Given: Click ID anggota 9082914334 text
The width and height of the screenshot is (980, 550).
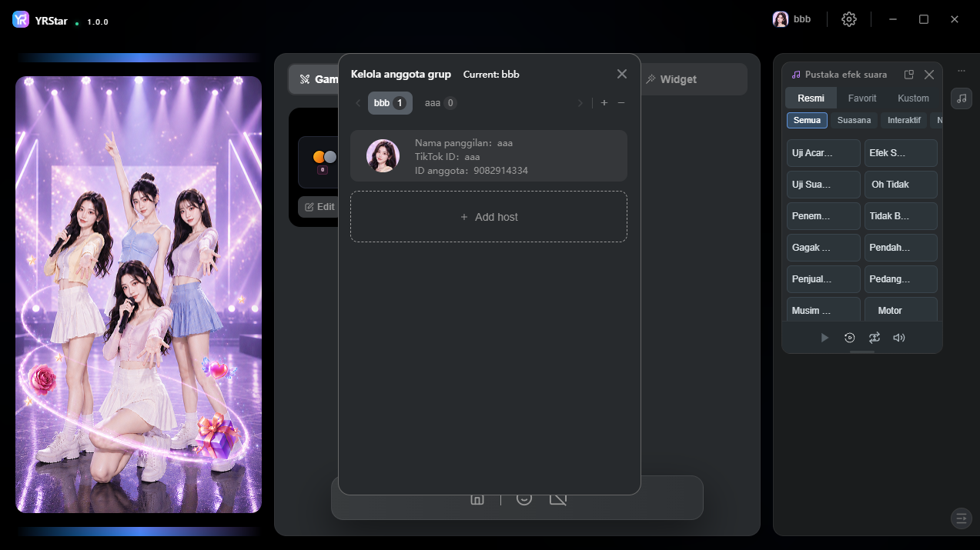Looking at the screenshot, I should 471,171.
